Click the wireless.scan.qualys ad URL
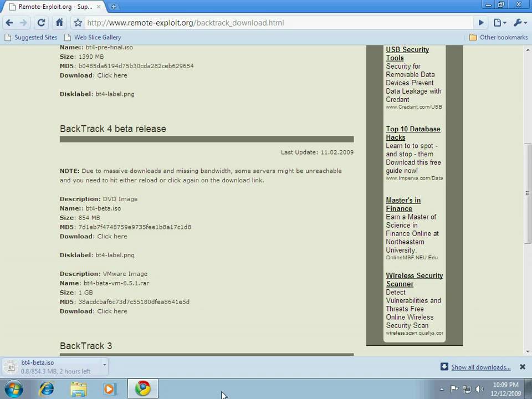Image resolution: width=532 pixels, height=399 pixels. coord(415,333)
